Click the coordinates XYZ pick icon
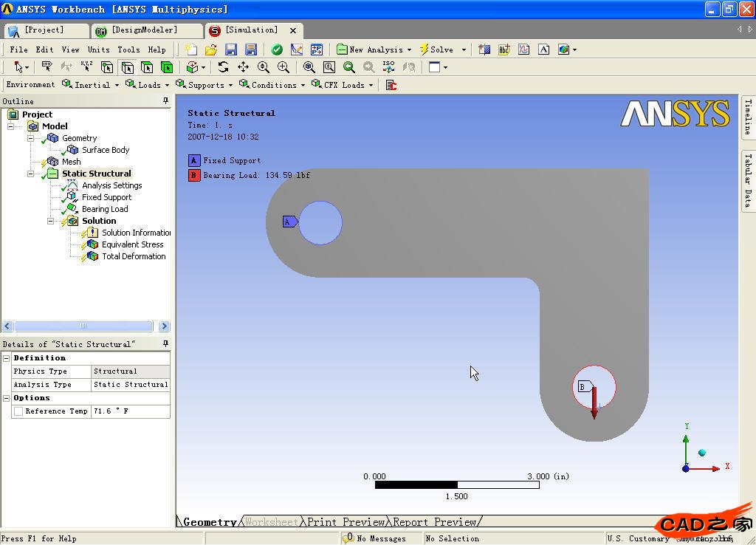This screenshot has height=545, width=756. pos(87,67)
